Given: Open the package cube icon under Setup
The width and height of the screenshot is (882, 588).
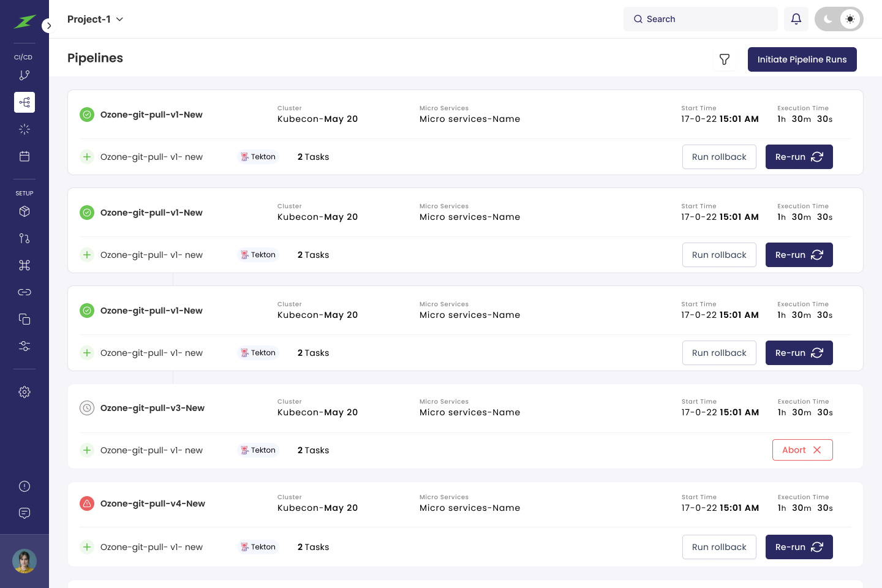Looking at the screenshot, I should click(24, 211).
